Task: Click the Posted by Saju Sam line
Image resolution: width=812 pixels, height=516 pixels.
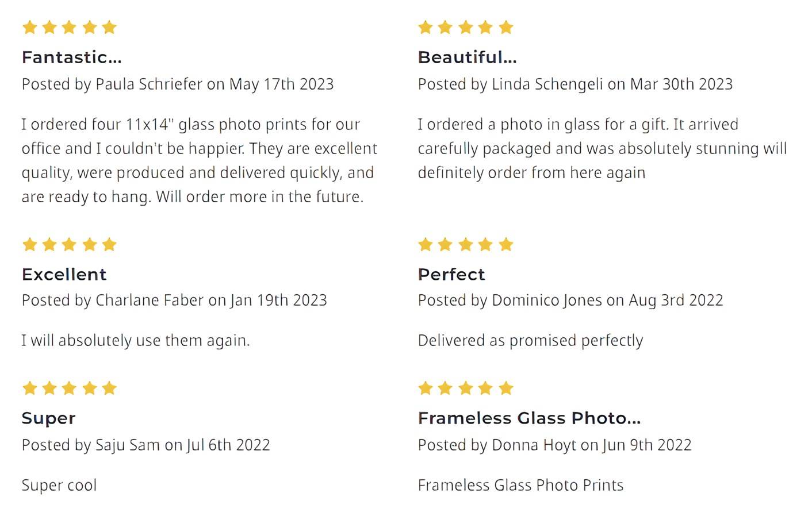Action: 146,445
